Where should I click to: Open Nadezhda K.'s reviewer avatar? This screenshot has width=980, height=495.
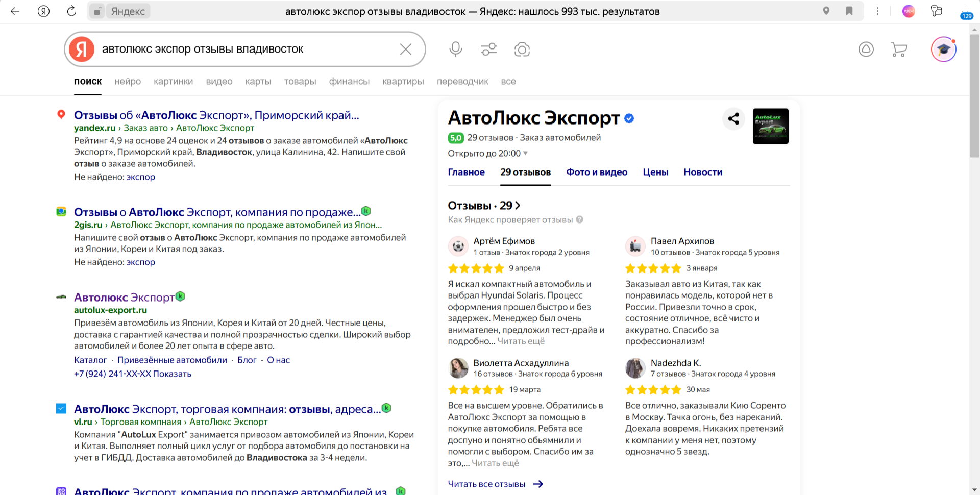pos(635,368)
